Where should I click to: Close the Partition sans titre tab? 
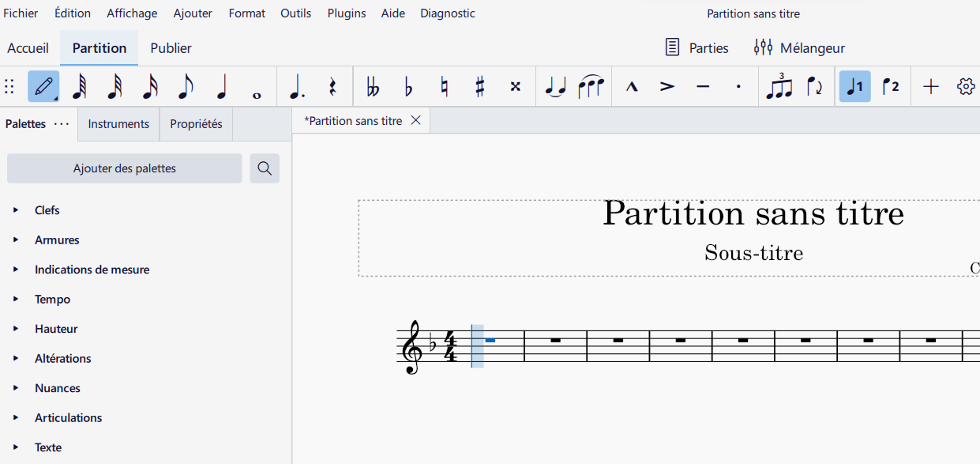pyautogui.click(x=415, y=121)
